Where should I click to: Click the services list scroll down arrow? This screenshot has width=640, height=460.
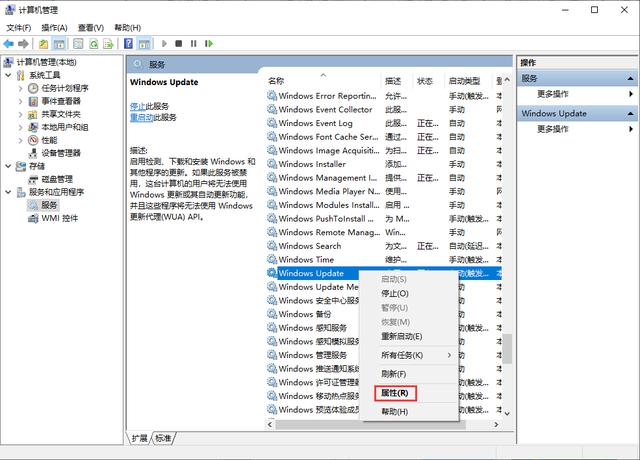coord(507,413)
